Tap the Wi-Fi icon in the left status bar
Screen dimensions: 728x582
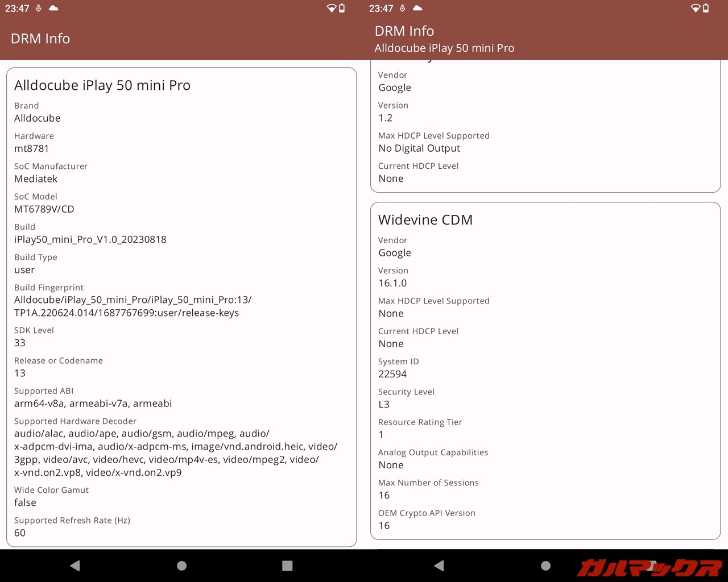(x=331, y=8)
